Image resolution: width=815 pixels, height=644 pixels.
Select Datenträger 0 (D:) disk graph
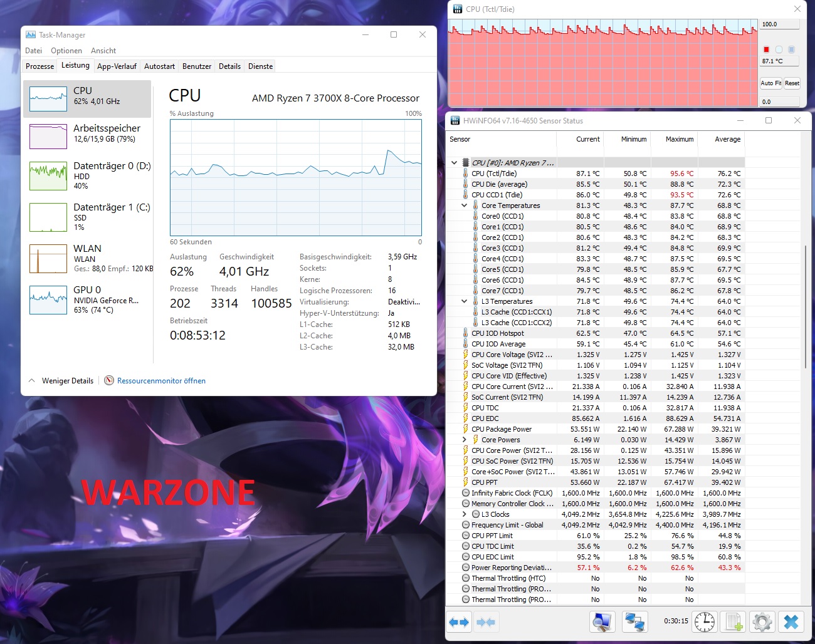coord(48,175)
